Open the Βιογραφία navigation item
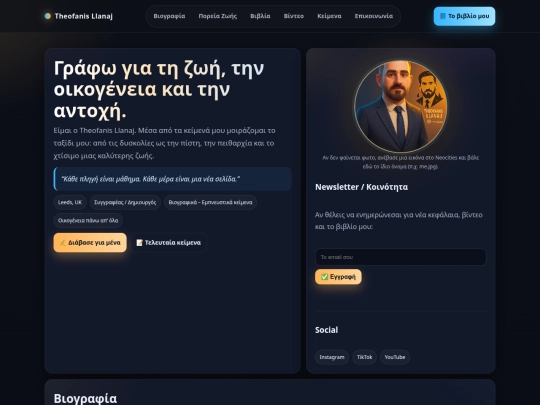This screenshot has height=405, width=540. [x=169, y=16]
